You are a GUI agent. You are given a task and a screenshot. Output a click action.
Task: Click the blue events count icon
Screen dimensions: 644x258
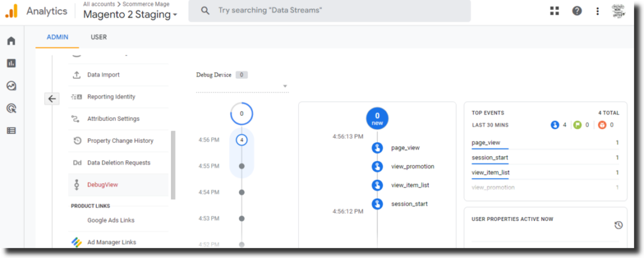tap(555, 125)
